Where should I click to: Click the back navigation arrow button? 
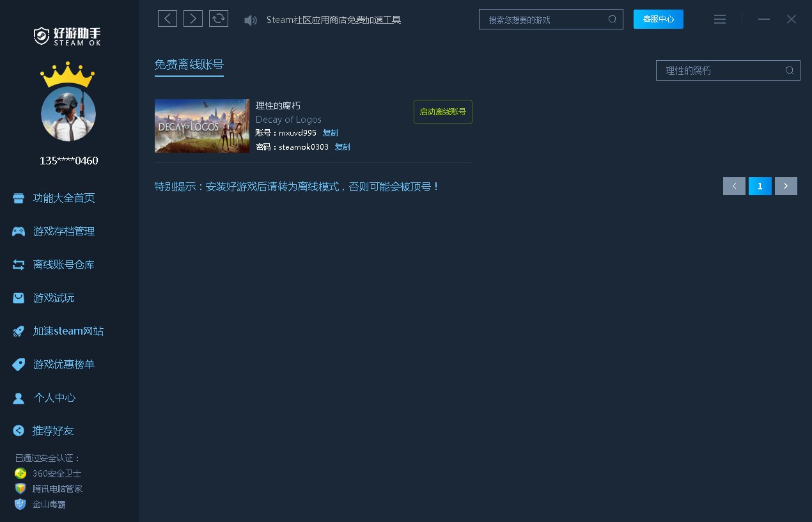point(168,19)
